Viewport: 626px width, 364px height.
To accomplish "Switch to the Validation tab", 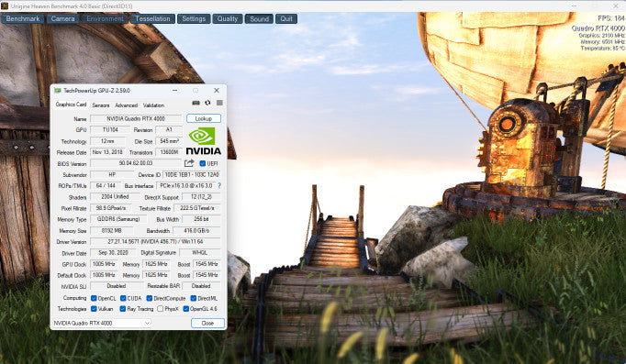I will [153, 105].
